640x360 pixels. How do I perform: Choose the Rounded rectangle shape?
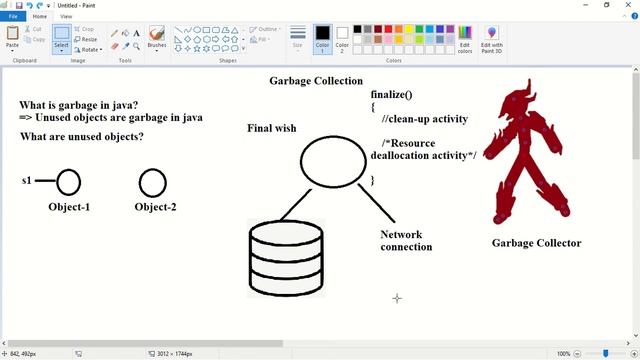tap(216, 30)
